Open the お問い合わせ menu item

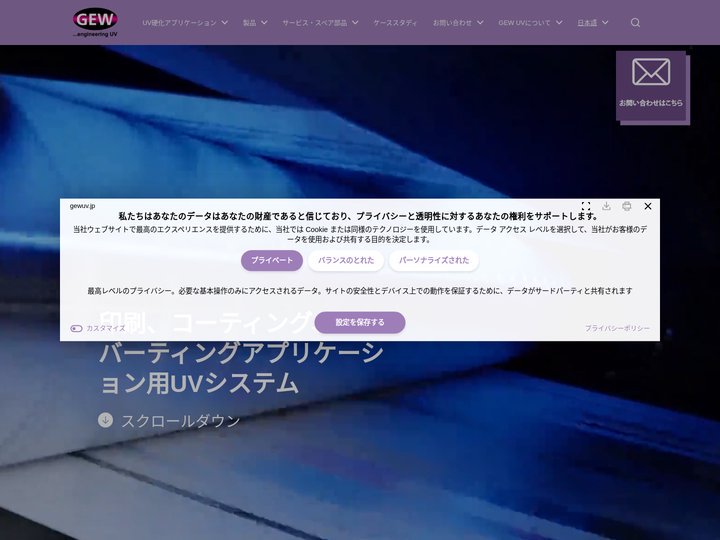pos(452,22)
